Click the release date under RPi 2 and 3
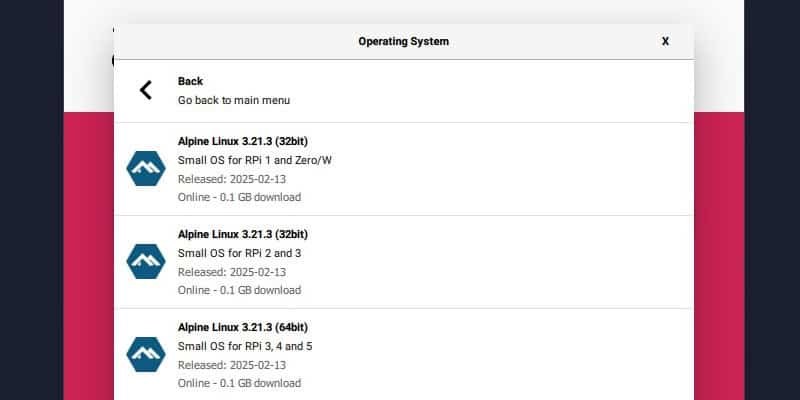Screen dimensions: 800x400 [231, 272]
